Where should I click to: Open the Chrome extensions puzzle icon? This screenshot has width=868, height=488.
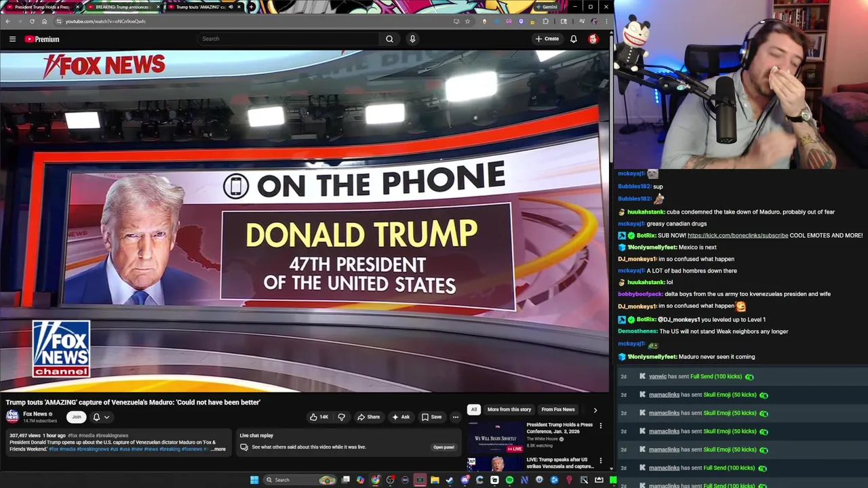545,21
